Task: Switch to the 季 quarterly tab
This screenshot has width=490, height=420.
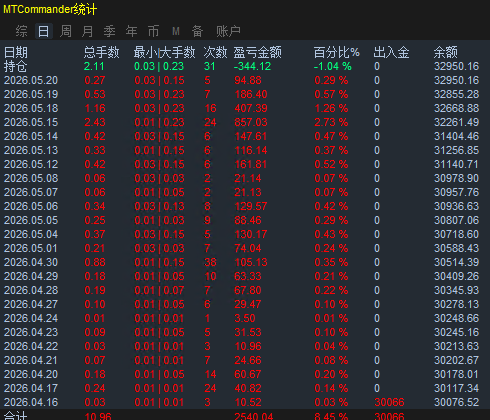Action: tap(109, 31)
